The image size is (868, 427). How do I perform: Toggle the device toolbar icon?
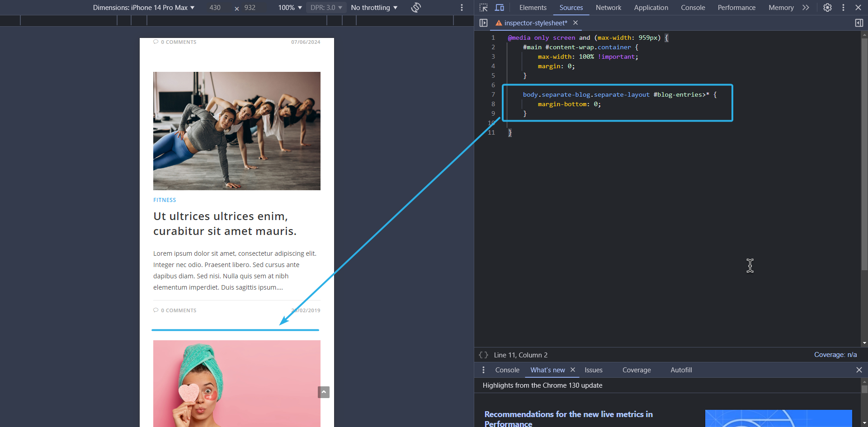pyautogui.click(x=500, y=8)
